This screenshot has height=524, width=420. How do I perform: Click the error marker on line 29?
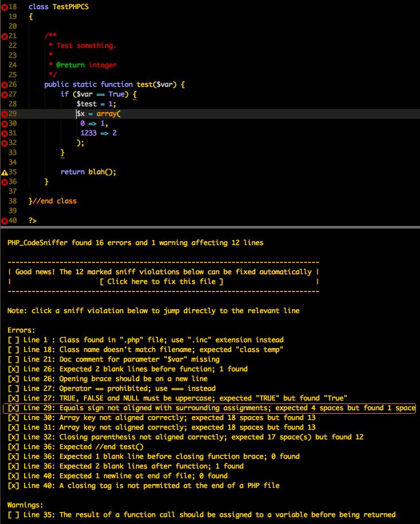click(5, 114)
